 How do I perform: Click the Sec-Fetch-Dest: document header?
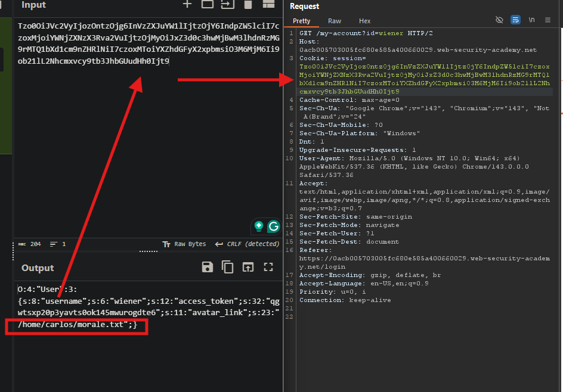pos(349,242)
